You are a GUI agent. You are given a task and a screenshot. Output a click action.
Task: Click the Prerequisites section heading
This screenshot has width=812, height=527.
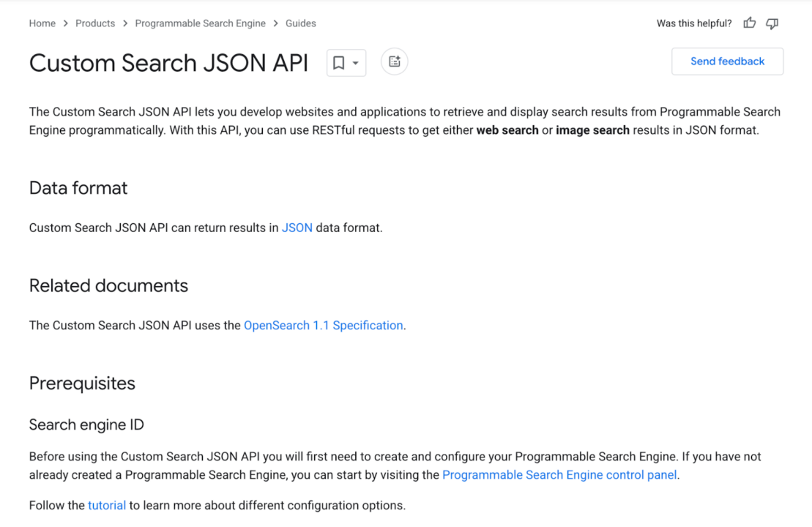point(82,384)
